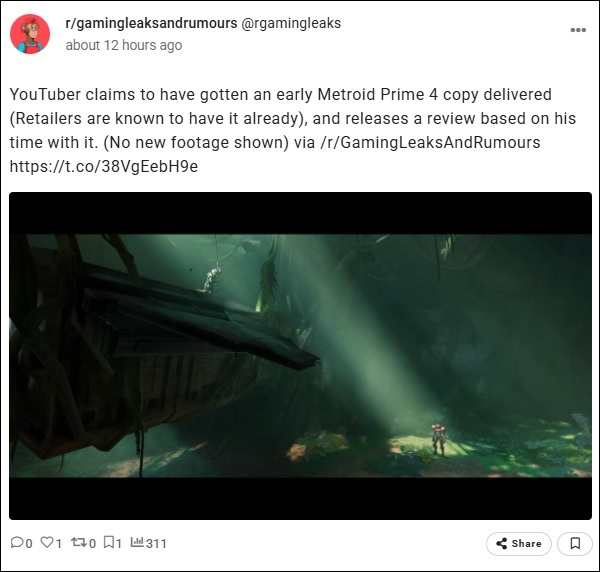Click the red monkey profile avatar
600x572 pixels.
pos(30,34)
